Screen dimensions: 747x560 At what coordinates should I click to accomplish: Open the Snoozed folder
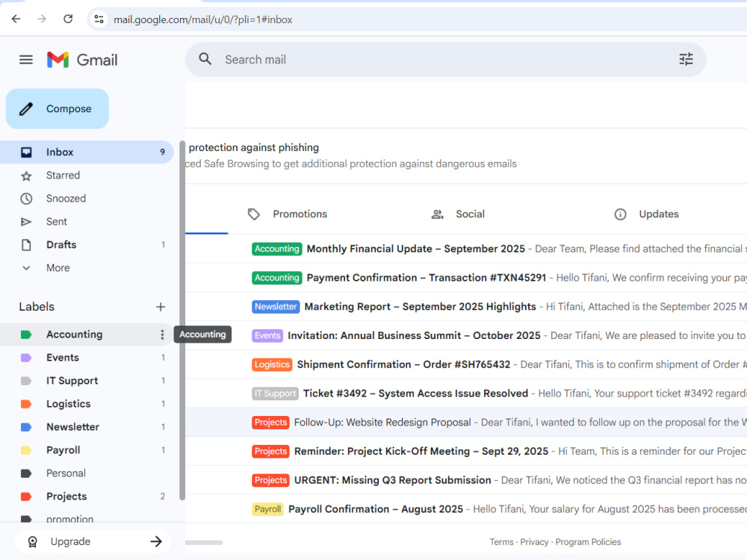coord(87,199)
